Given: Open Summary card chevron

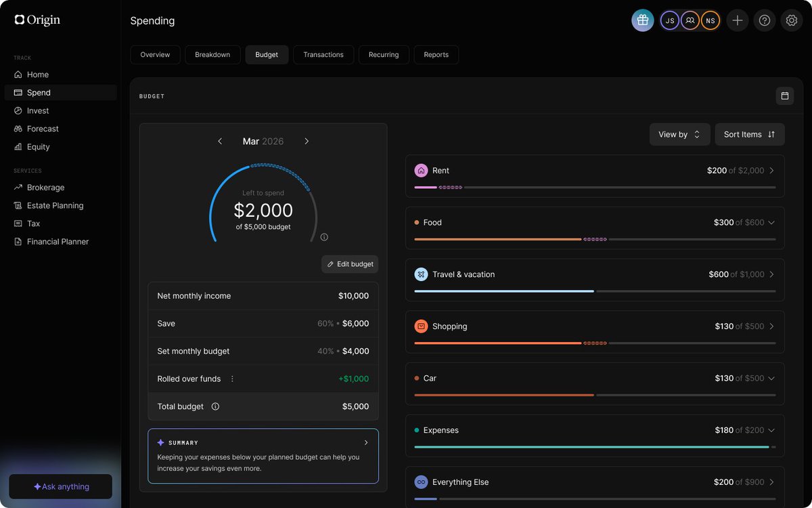Looking at the screenshot, I should tap(366, 442).
